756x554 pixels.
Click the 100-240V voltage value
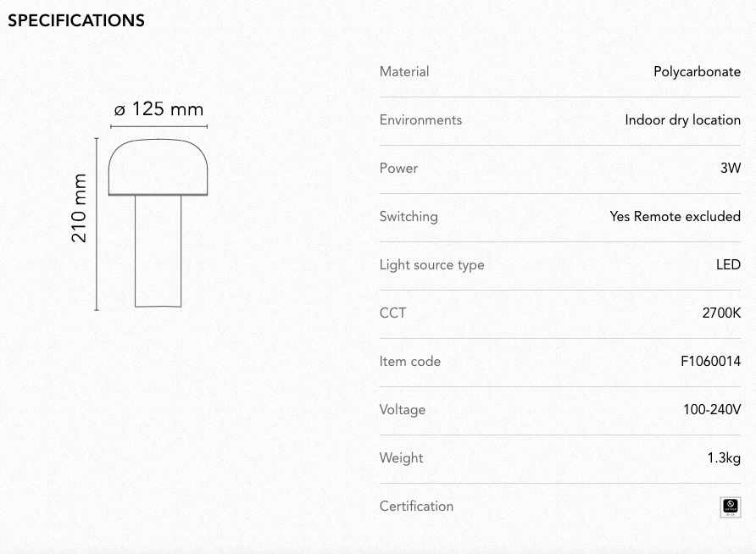click(712, 409)
